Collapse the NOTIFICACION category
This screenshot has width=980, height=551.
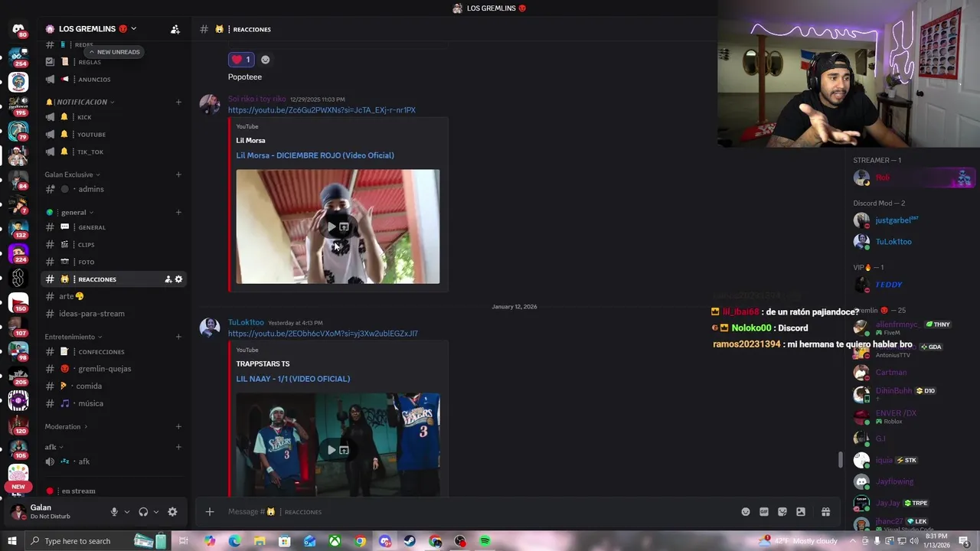80,102
